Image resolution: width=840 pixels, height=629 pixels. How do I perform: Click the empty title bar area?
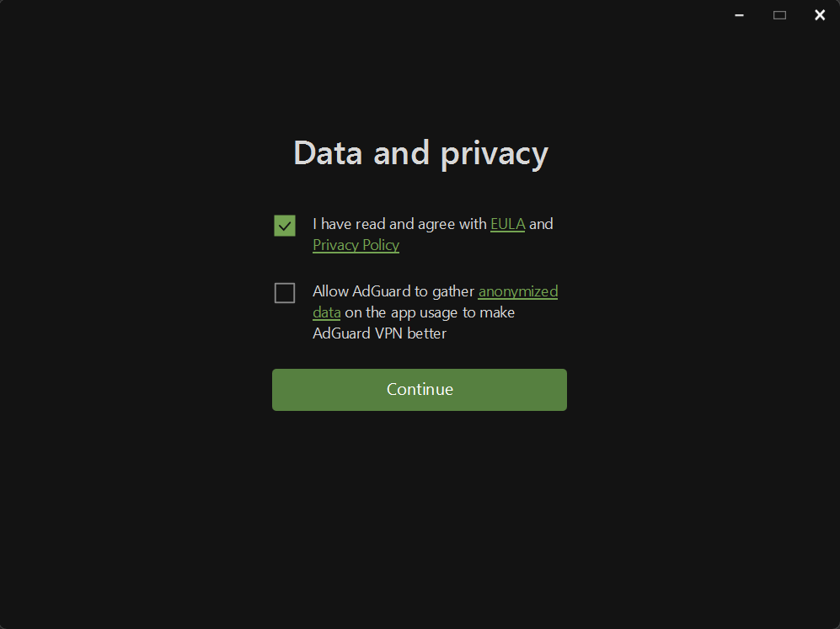pos(337,15)
